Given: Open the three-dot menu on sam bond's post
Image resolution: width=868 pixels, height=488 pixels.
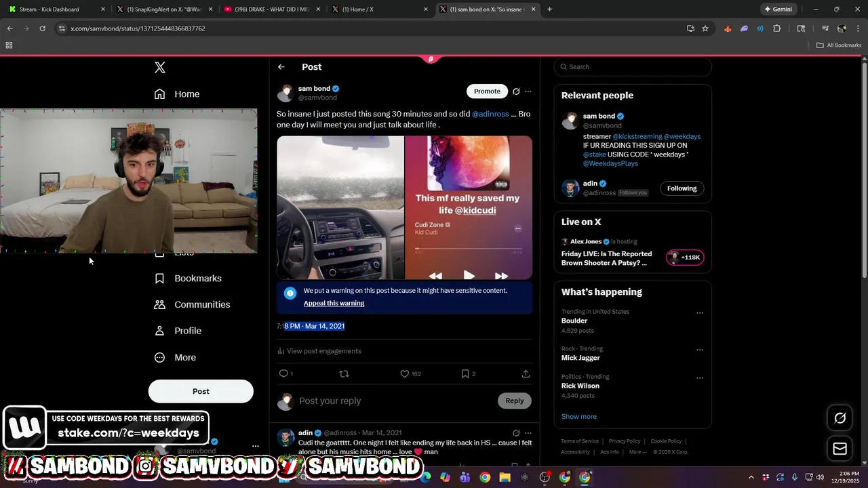Looking at the screenshot, I should click(x=528, y=91).
